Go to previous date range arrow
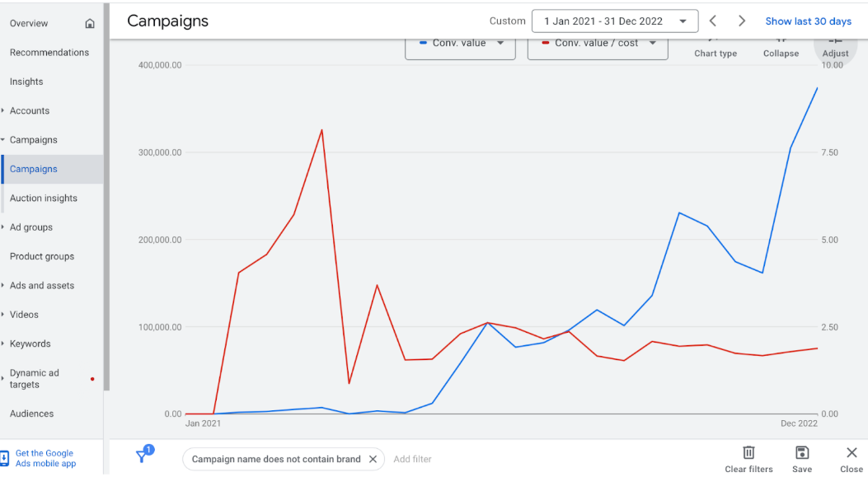 click(713, 21)
